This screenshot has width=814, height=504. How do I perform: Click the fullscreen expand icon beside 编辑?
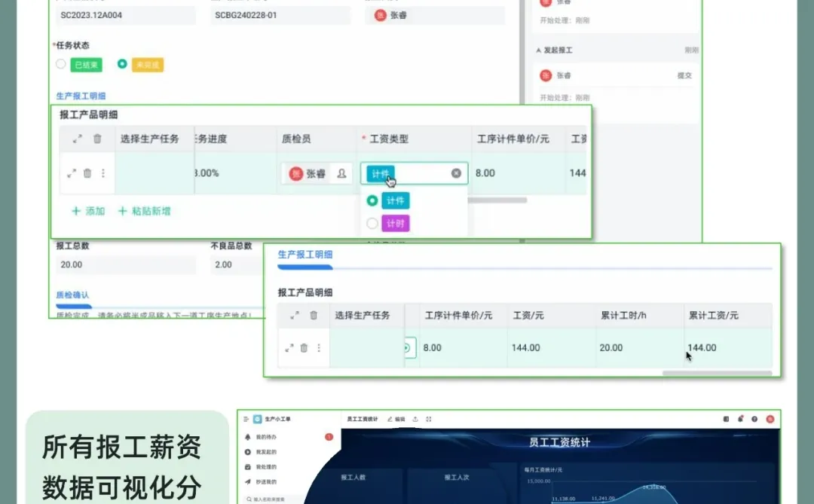tap(430, 419)
